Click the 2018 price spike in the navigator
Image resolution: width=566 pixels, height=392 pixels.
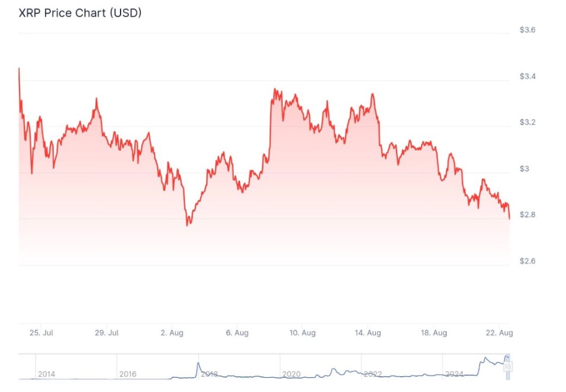coord(199,363)
